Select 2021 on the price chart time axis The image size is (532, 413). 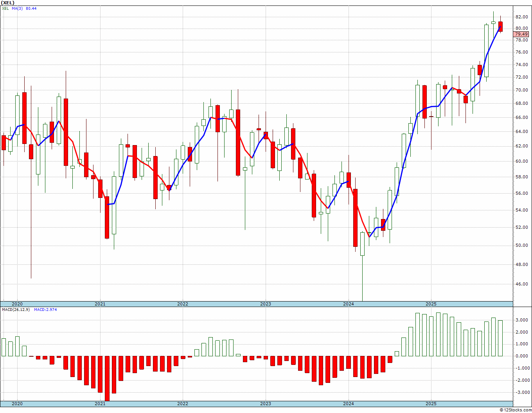coord(100,304)
